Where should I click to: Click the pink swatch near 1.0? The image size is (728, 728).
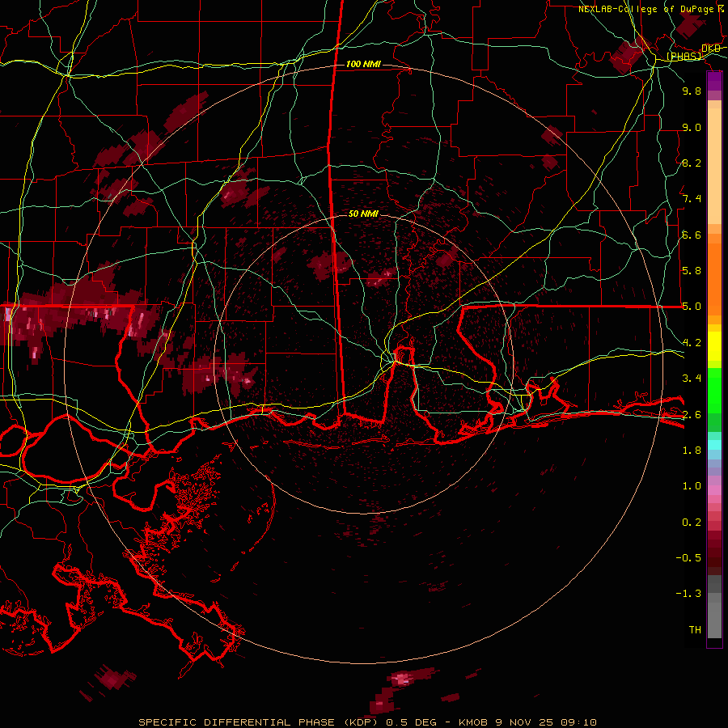[714, 489]
